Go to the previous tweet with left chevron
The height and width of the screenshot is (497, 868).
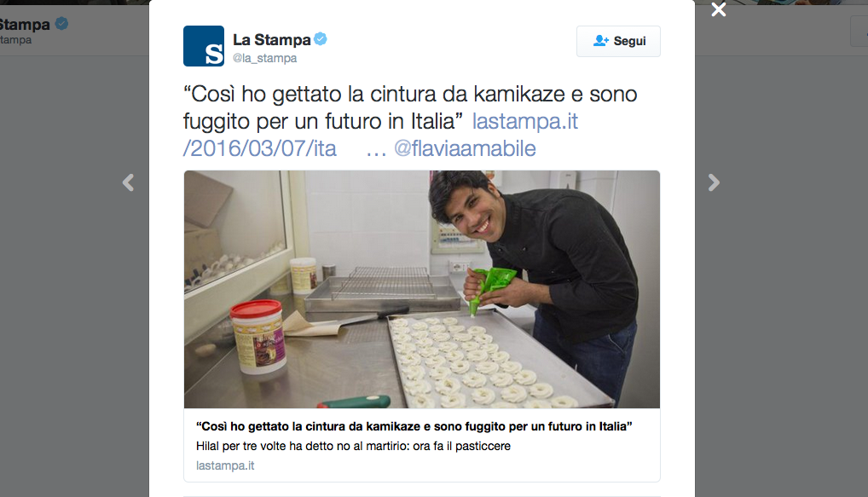pos(128,182)
